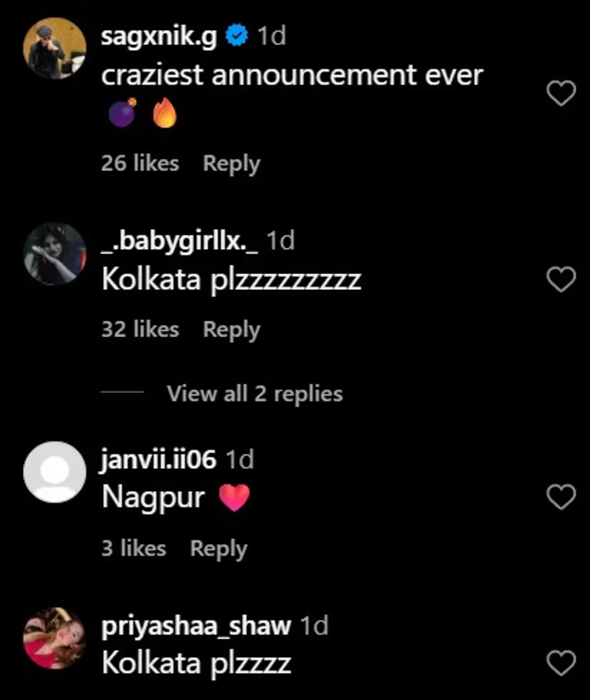Open priyashaa_shaw username link
This screenshot has width=590, height=700.
coord(196,626)
